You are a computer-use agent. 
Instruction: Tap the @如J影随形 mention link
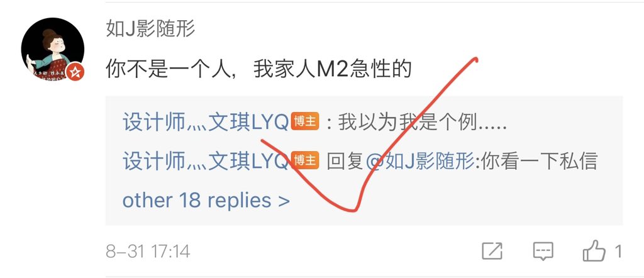tap(419, 162)
